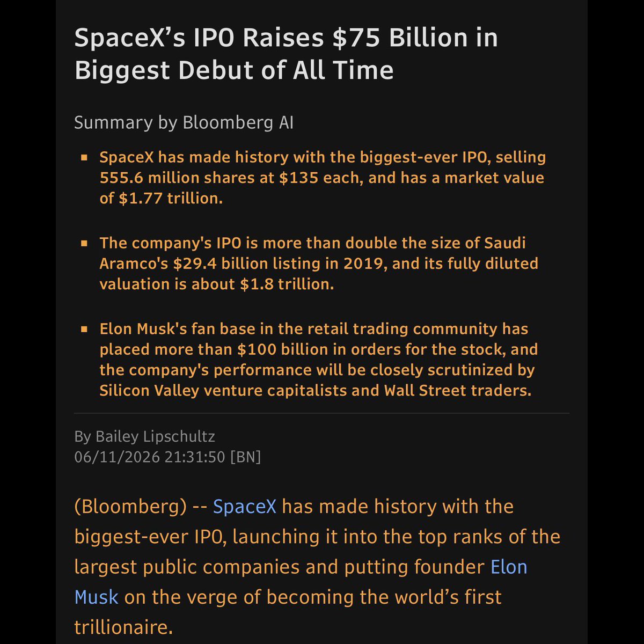This screenshot has height=644, width=644.
Task: Click the "(Bloomberg) --" dateline text
Action: coord(141,507)
